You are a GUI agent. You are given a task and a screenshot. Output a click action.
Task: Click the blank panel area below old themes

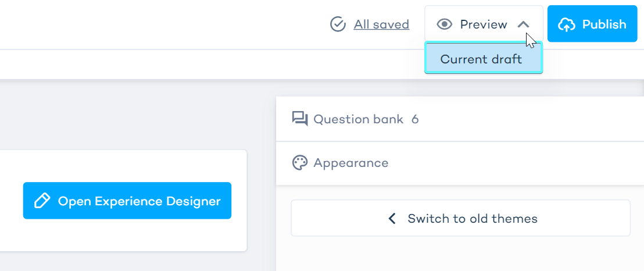[460, 254]
